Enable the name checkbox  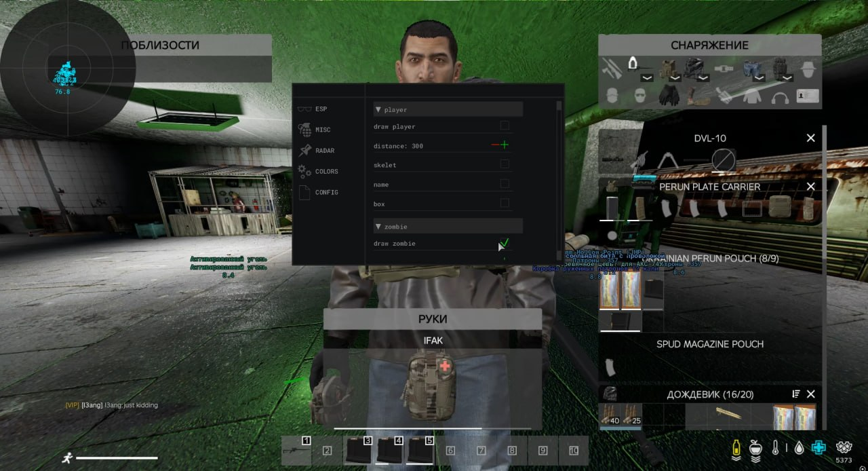click(x=505, y=183)
